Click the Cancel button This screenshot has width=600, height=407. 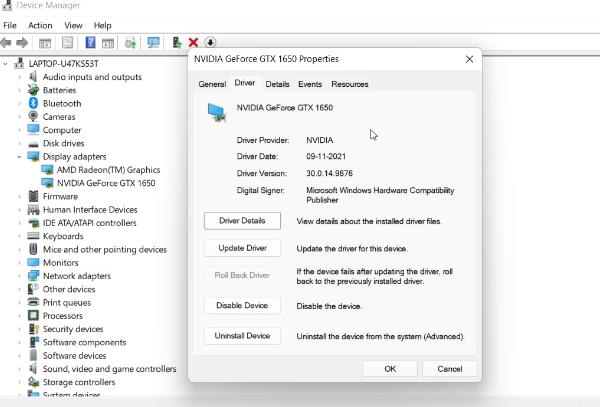pyautogui.click(x=450, y=369)
